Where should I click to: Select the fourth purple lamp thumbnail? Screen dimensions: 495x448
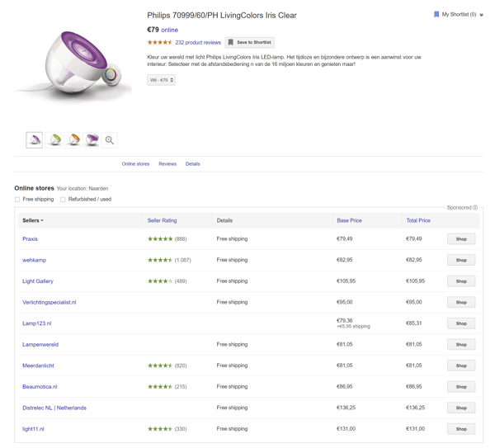91,140
